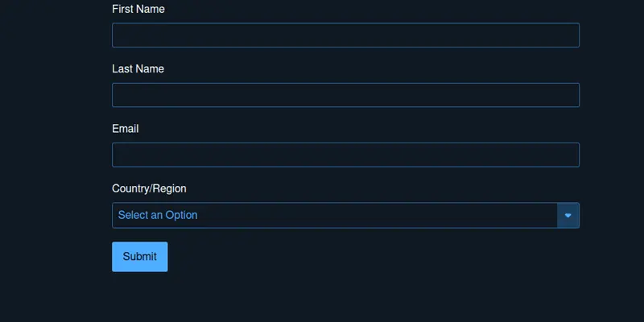644x322 pixels.
Task: Choose the field for entering email address
Action: (x=345, y=155)
